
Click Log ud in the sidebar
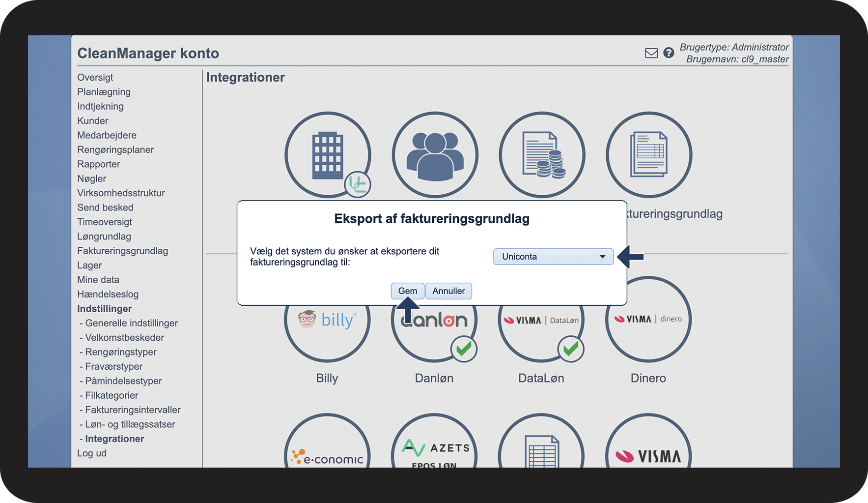(92, 453)
